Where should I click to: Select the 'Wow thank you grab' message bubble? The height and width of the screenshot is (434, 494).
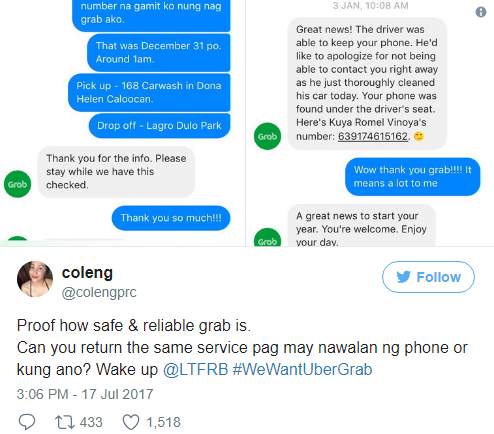coord(413,177)
